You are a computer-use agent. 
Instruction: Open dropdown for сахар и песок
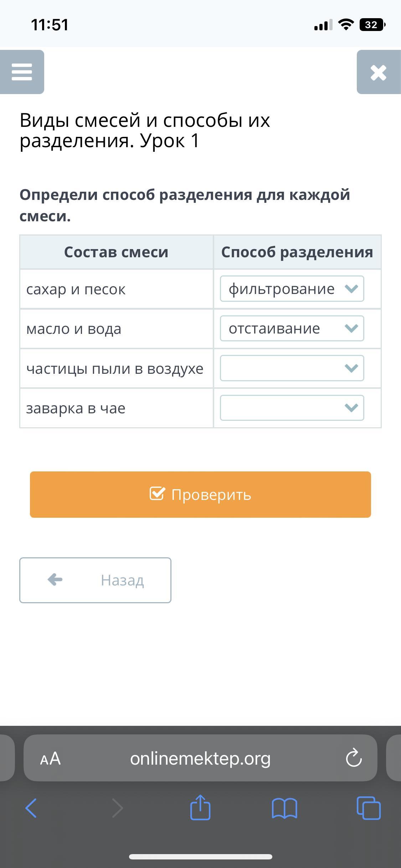click(292, 289)
